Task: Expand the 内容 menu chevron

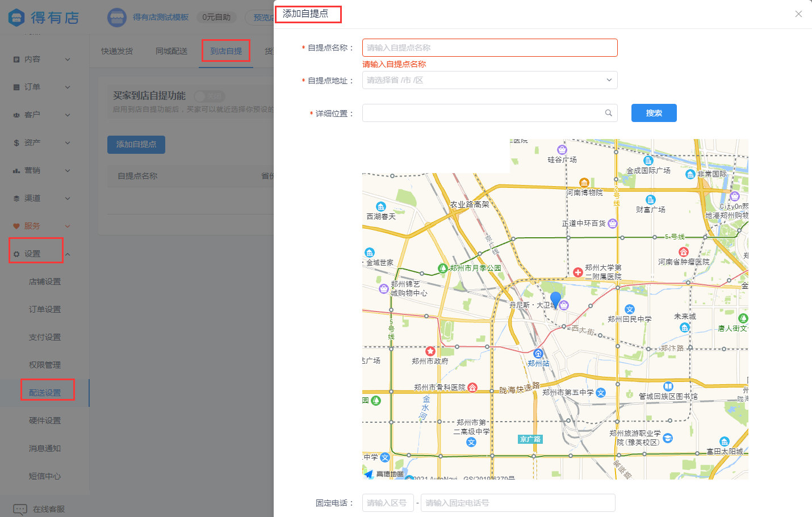Action: tap(68, 59)
